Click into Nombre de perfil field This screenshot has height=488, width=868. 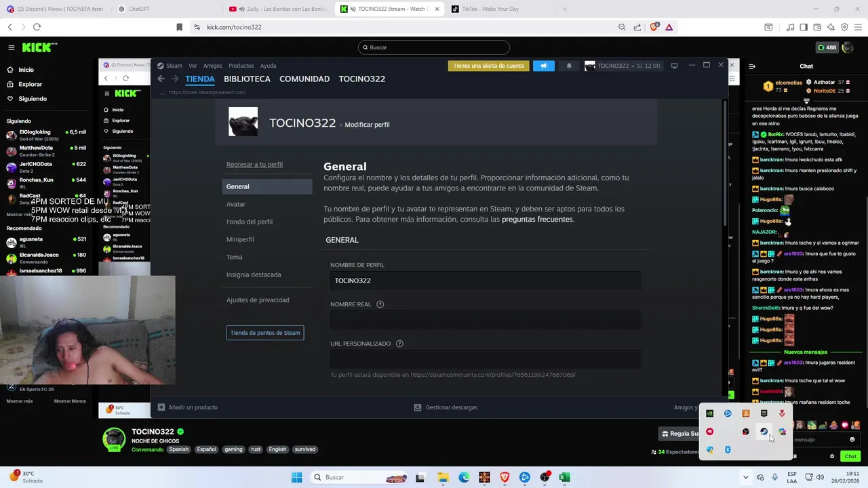[486, 281]
